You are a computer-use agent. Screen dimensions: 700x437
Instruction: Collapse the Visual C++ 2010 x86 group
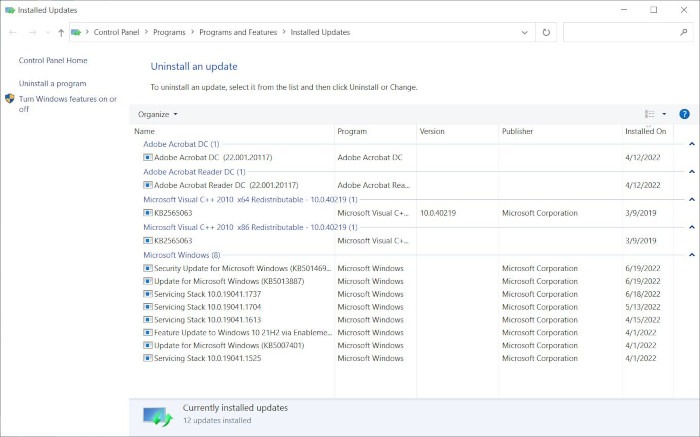692,227
